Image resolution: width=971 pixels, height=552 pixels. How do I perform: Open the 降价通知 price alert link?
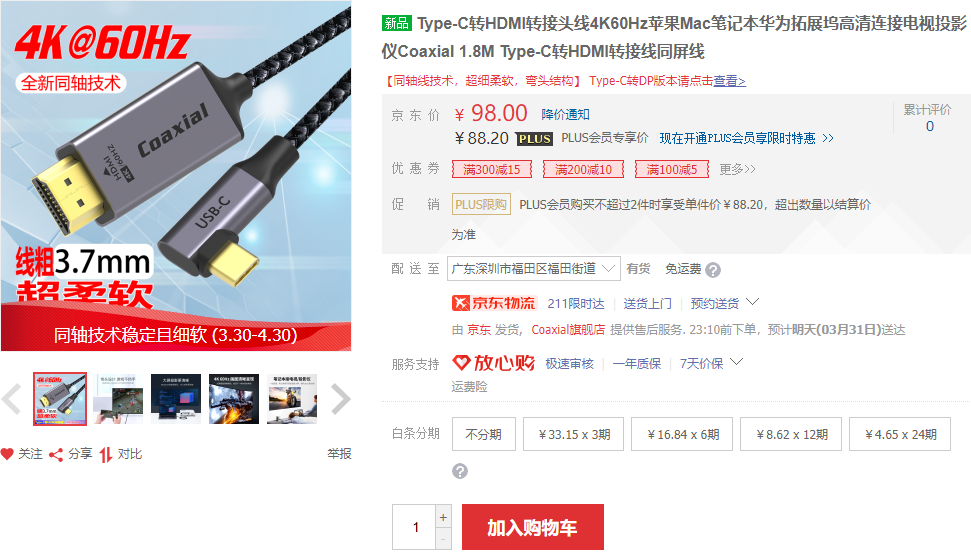pyautogui.click(x=565, y=115)
